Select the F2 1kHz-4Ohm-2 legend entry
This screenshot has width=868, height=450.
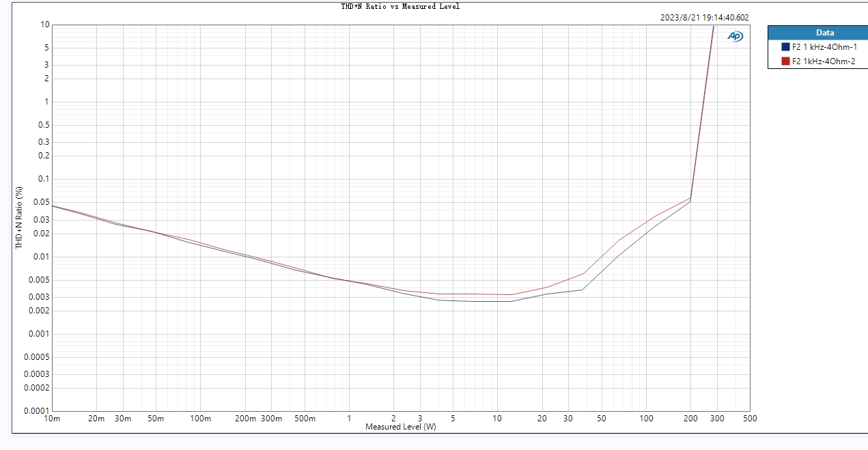point(817,61)
